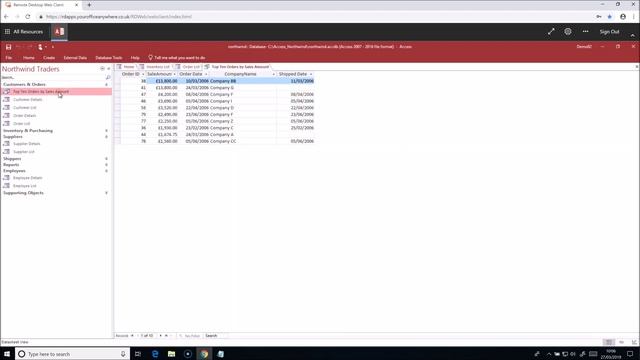Open Top Ten Orders by Sales Amount in nav pane
Viewport: 640px width, 360px height.
point(56,91)
